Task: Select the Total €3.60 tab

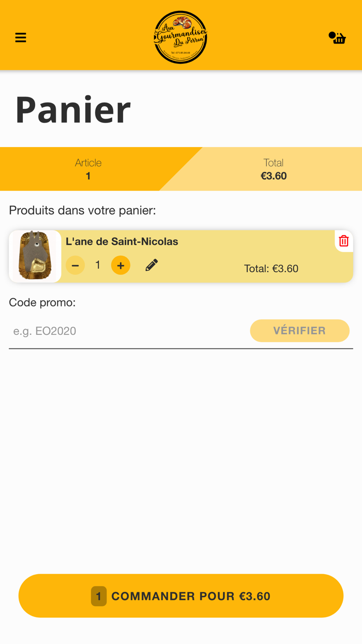Action: click(274, 169)
